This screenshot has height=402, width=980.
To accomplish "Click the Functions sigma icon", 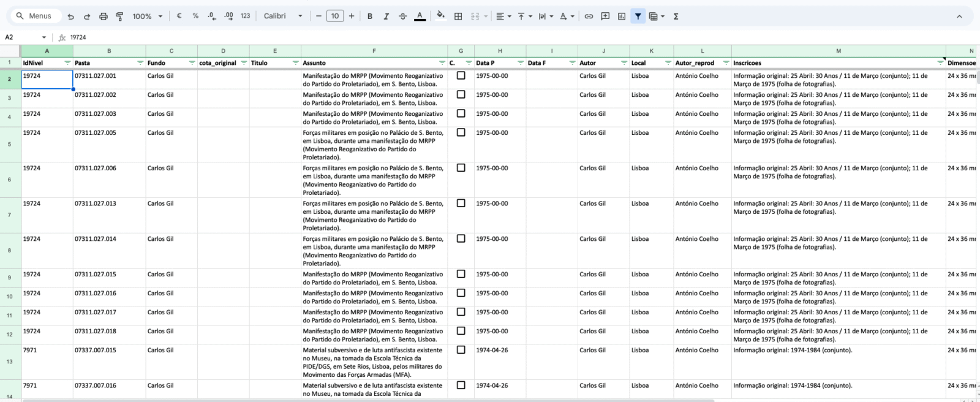I will point(676,17).
